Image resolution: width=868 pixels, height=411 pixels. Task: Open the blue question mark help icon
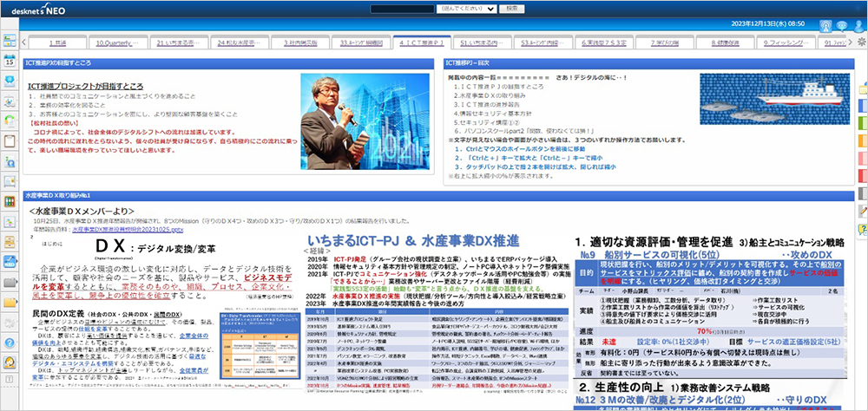tap(10, 342)
